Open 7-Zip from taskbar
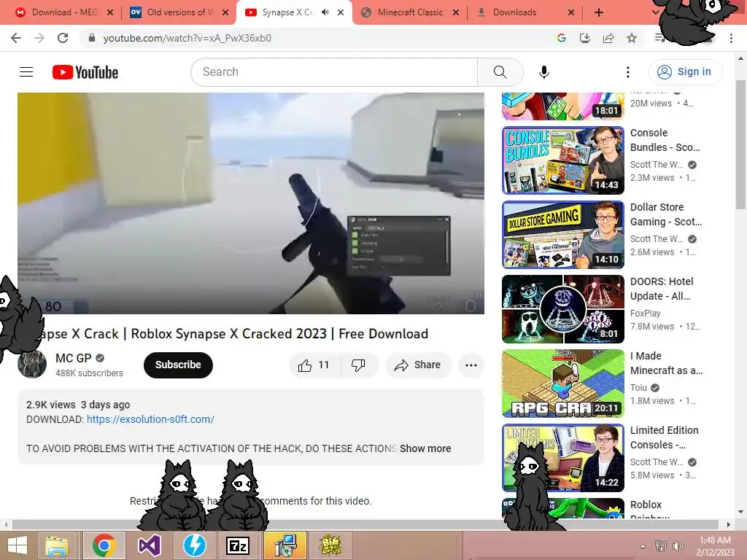The image size is (747, 560). point(238,545)
